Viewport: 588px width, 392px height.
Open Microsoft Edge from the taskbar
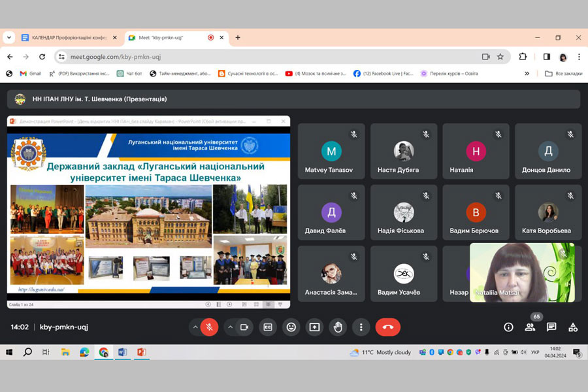coord(84,352)
